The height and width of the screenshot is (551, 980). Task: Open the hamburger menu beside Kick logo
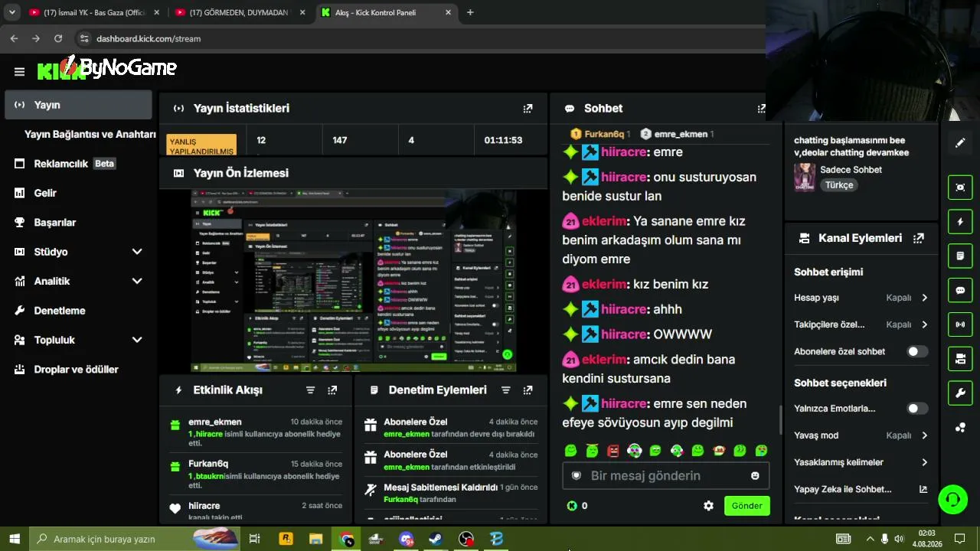[19, 72]
